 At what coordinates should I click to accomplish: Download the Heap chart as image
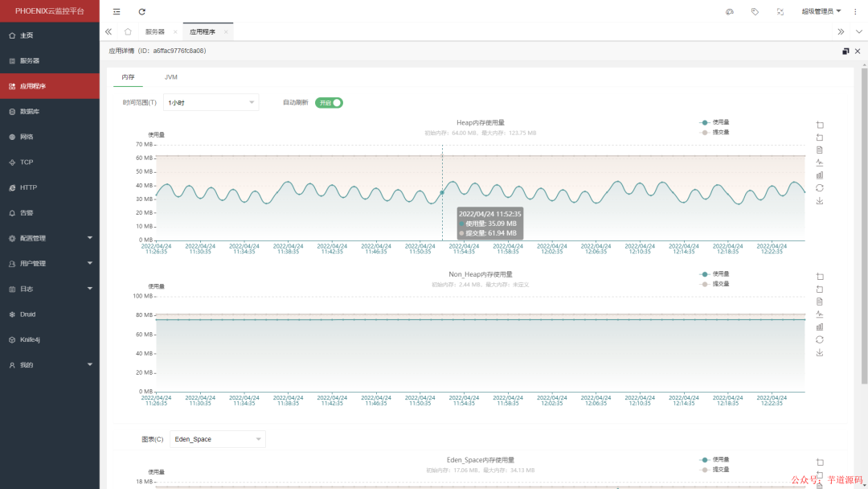click(820, 201)
